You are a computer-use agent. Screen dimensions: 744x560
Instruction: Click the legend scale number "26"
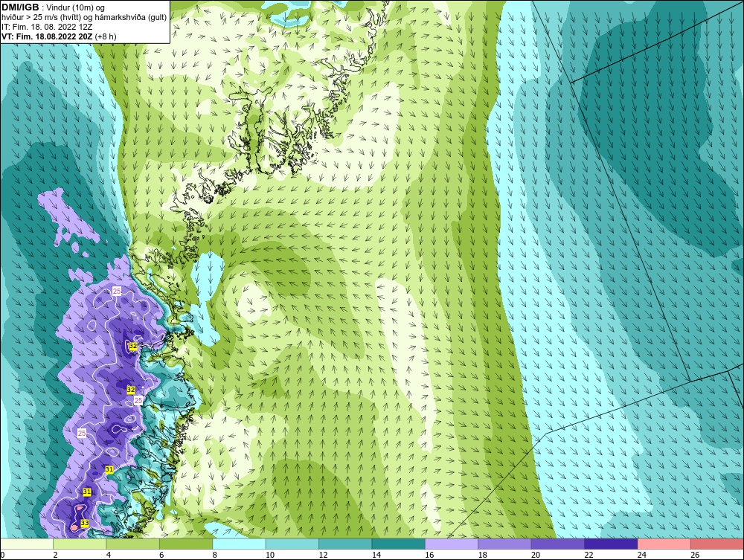coord(695,556)
